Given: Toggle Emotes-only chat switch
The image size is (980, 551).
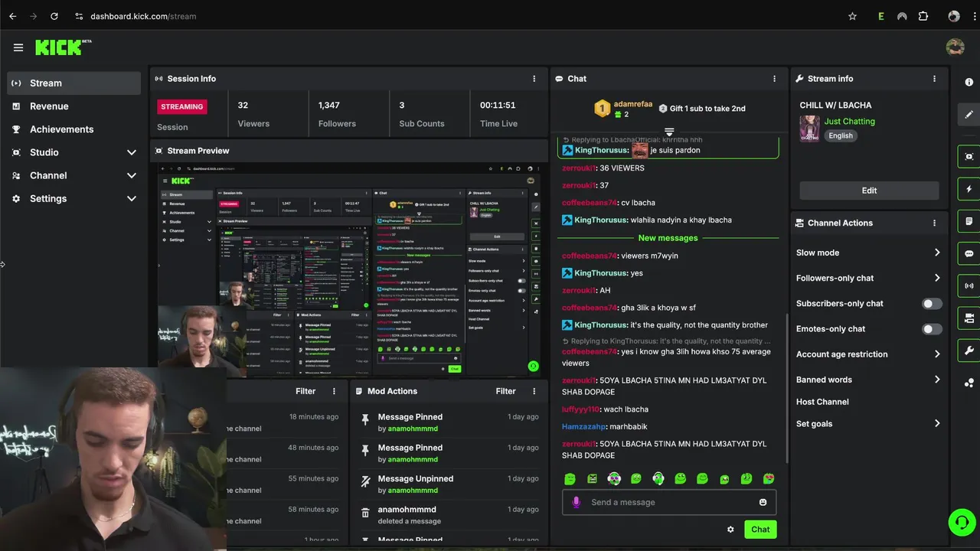Looking at the screenshot, I should [x=932, y=329].
